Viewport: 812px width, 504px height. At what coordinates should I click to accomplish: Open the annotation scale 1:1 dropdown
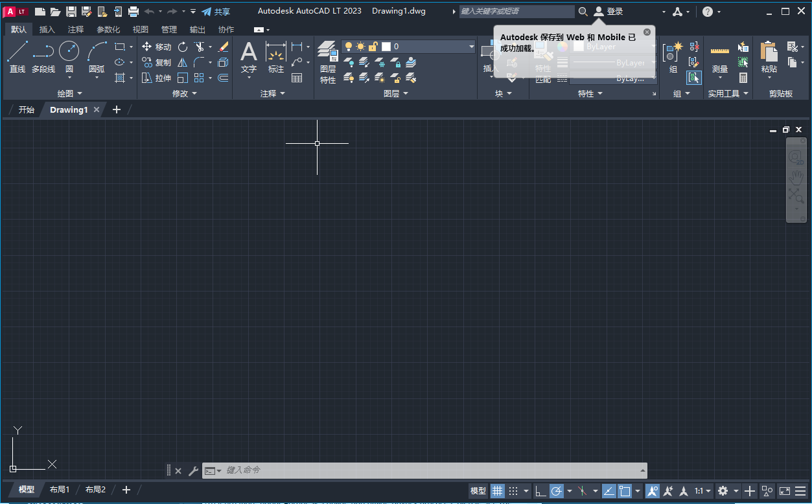(701, 490)
